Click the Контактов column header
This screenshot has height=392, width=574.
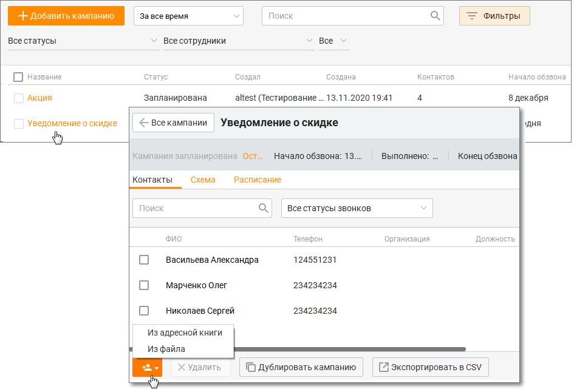(x=436, y=77)
